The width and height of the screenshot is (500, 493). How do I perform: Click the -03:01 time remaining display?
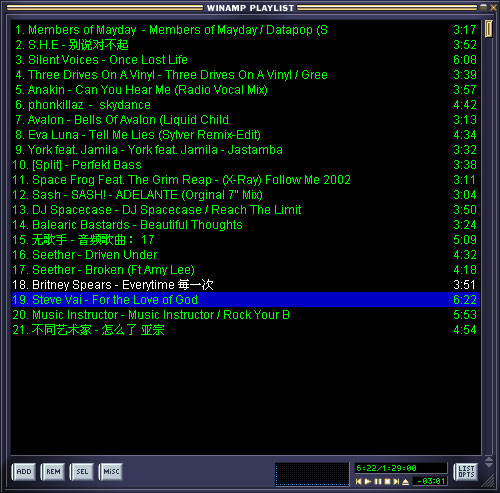click(430, 481)
